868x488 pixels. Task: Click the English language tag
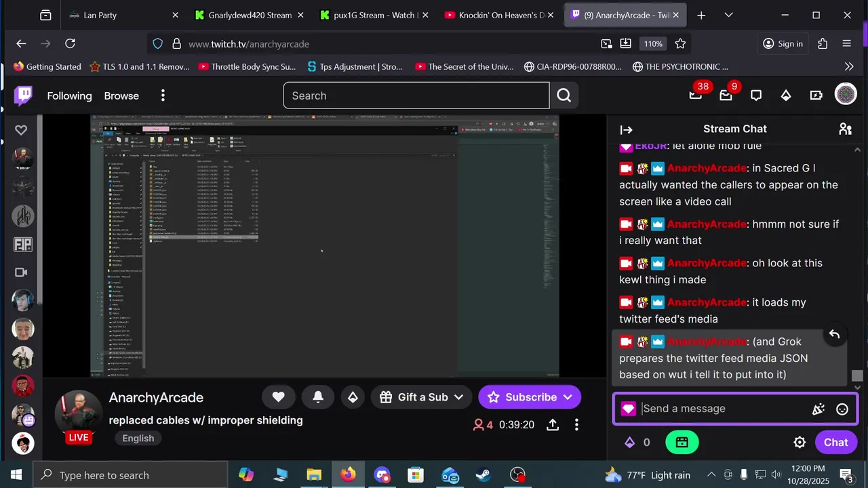(138, 438)
